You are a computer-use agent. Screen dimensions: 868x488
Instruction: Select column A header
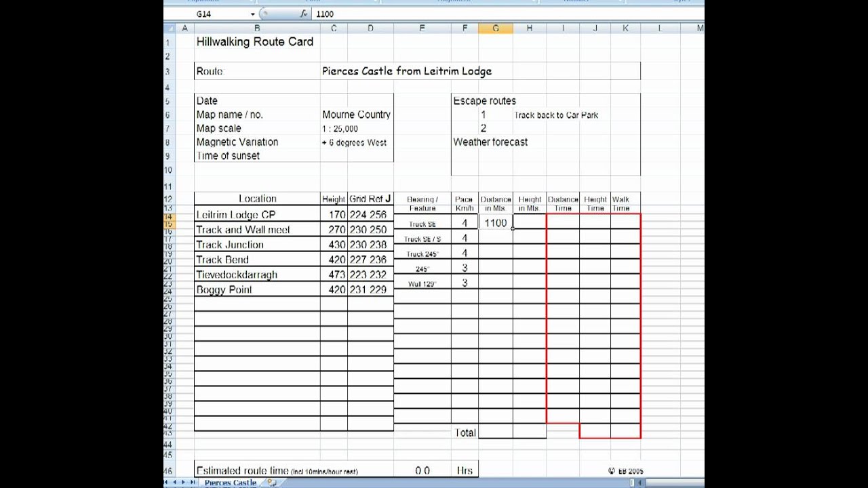[x=184, y=28]
